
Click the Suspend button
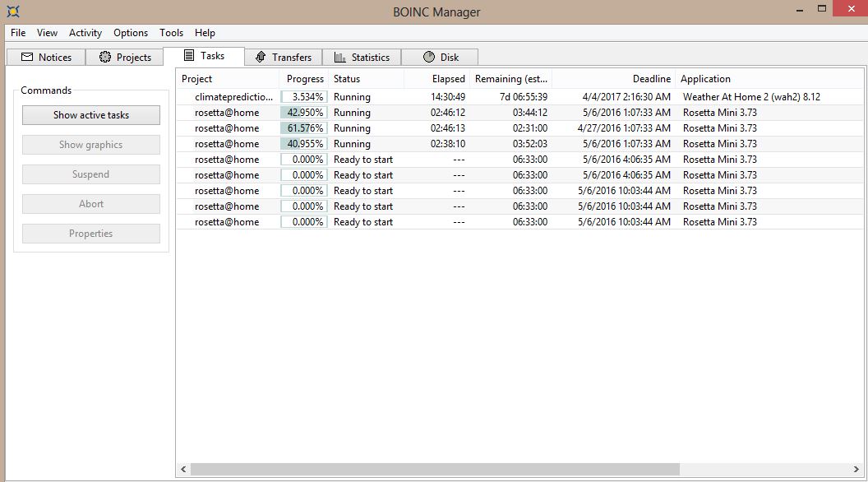(x=91, y=174)
